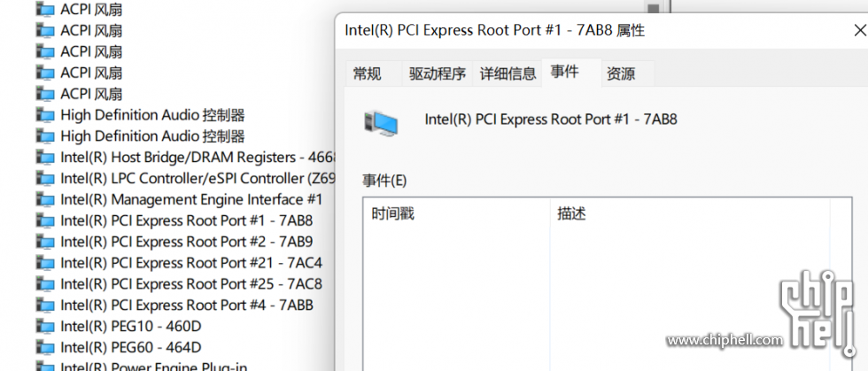This screenshot has height=371, width=868.
Task: Go to the 详细信息 tab
Action: click(508, 73)
